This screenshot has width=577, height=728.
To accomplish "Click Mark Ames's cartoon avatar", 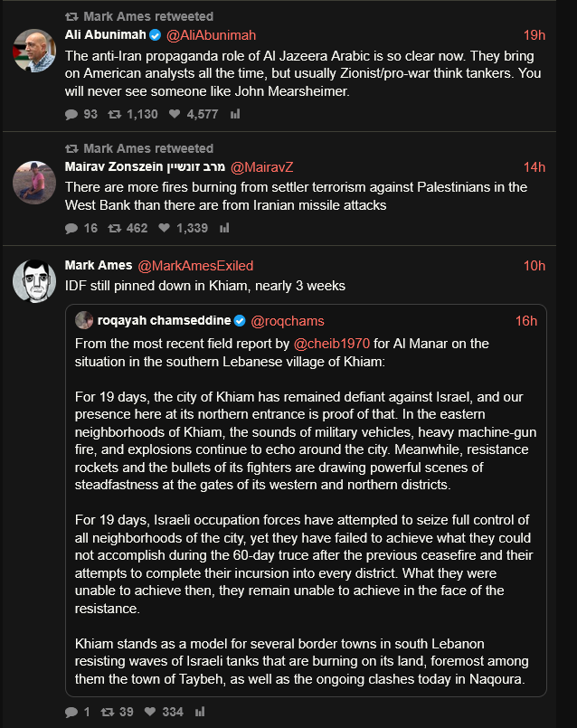I will click(34, 280).
